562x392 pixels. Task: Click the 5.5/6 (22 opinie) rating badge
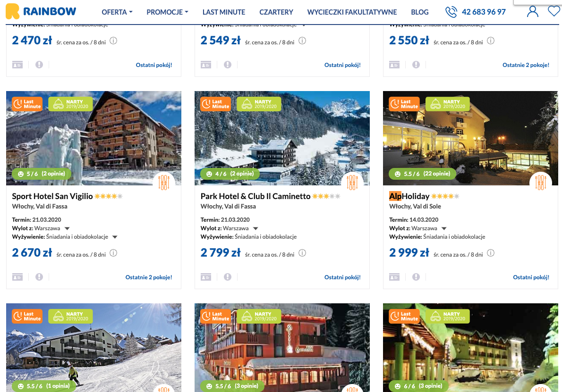click(x=422, y=174)
